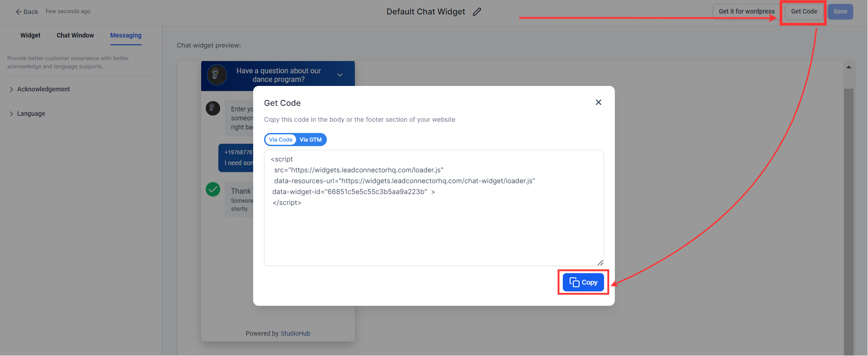Click the Get Code button in header
Screen dimensions: 868x356
click(804, 11)
